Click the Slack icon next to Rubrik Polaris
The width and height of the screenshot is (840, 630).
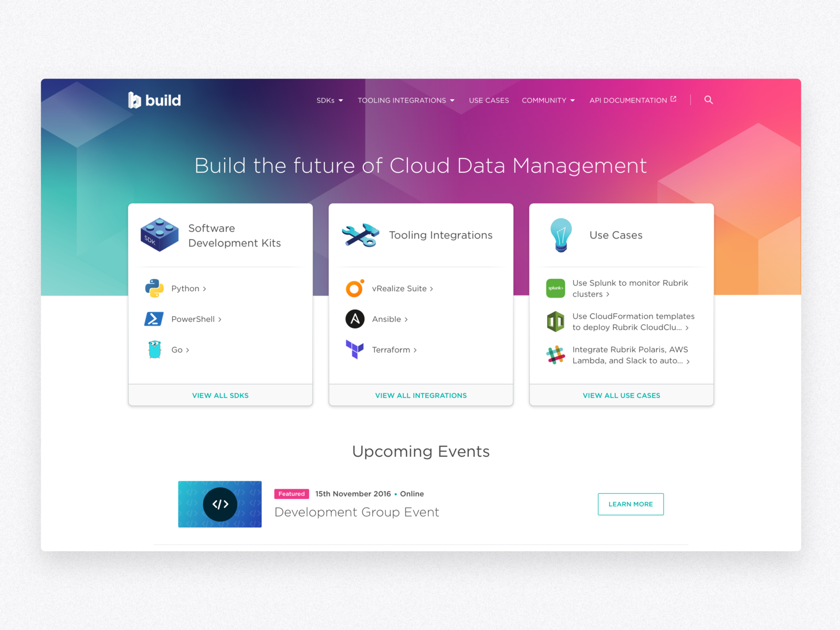coord(555,355)
